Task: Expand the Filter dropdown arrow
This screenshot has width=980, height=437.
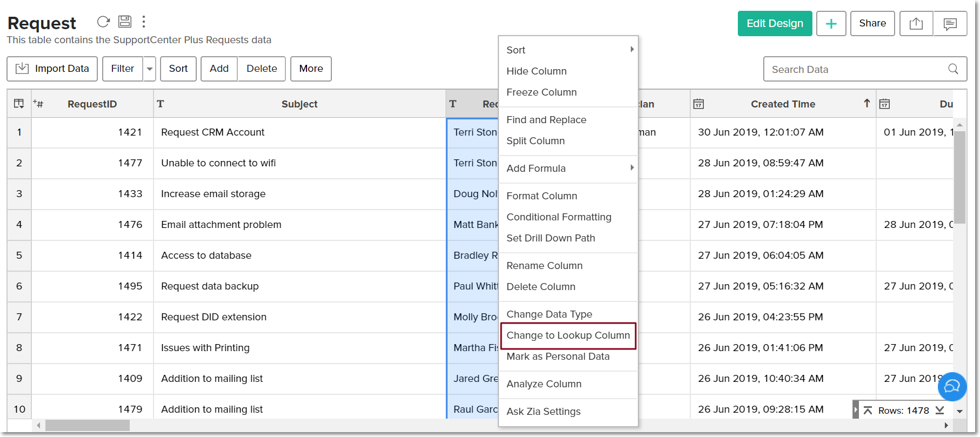Action: click(150, 69)
